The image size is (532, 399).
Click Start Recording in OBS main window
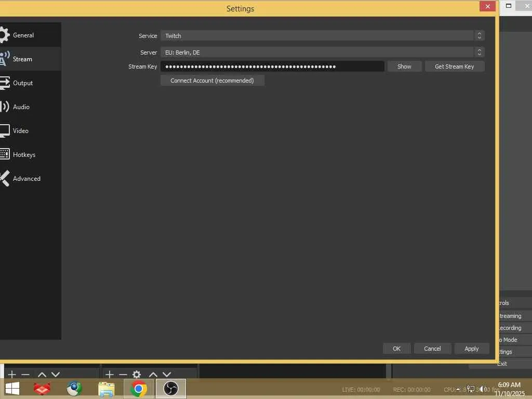[x=515, y=328]
